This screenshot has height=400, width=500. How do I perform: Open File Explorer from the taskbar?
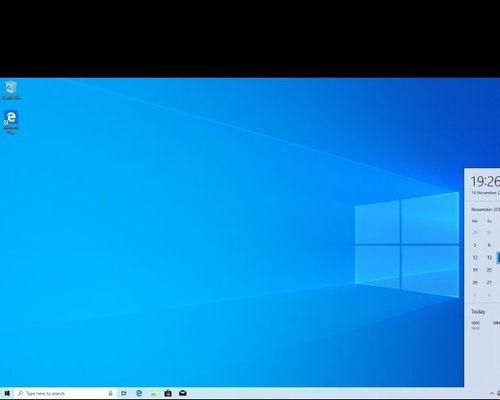153,393
